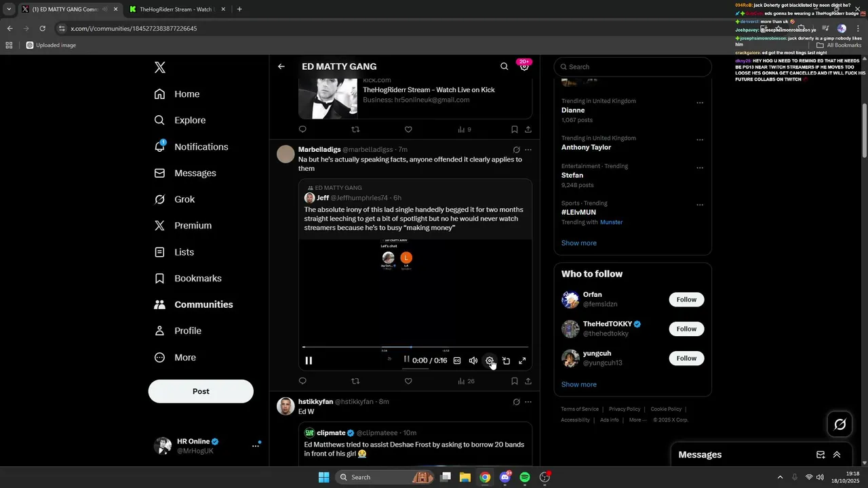Enter fullscreen on the video player
Screen dimensions: 868x488
(x=522, y=361)
